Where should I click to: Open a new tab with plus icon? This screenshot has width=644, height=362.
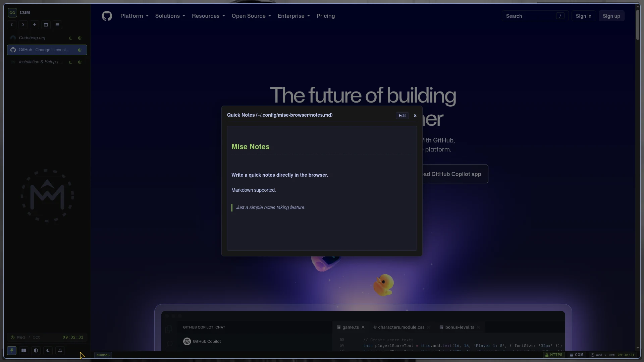(x=35, y=25)
